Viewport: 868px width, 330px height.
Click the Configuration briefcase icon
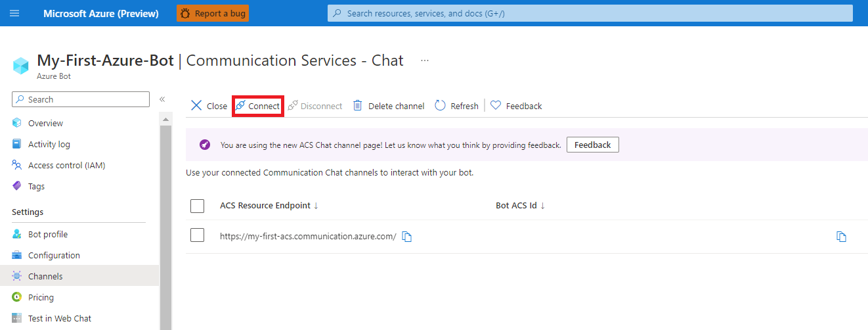pyautogui.click(x=17, y=255)
